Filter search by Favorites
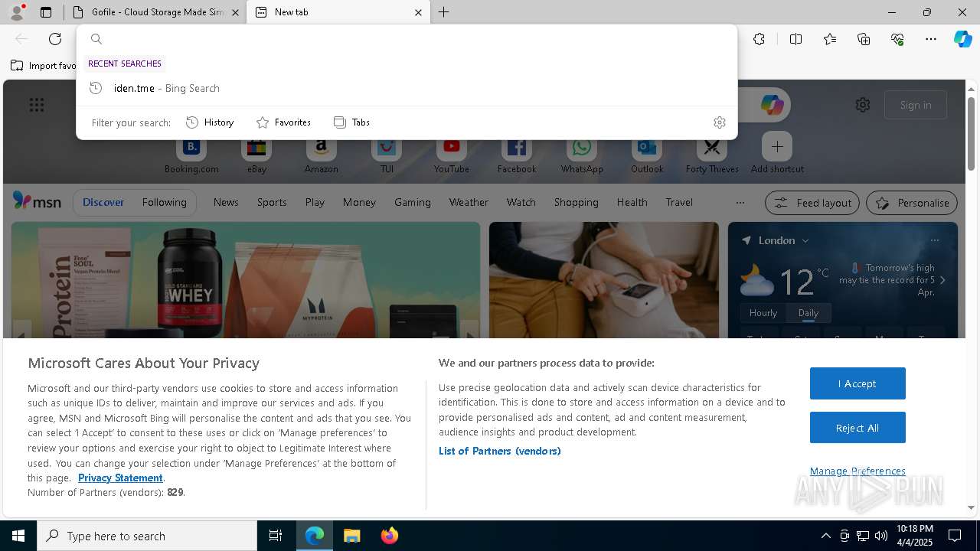 283,122
